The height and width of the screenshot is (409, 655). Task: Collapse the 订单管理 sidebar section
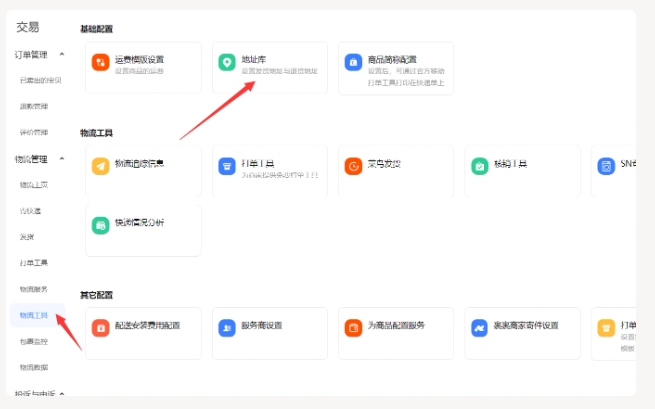click(x=62, y=54)
